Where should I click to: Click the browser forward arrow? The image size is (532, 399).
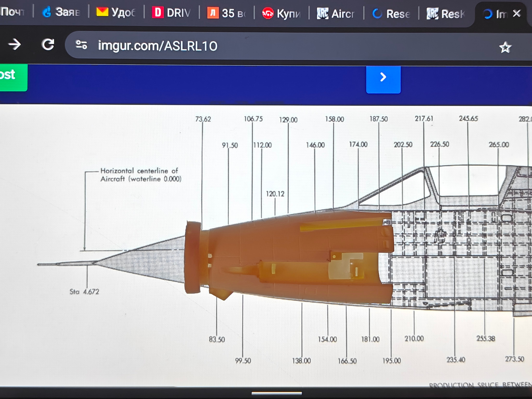point(15,45)
